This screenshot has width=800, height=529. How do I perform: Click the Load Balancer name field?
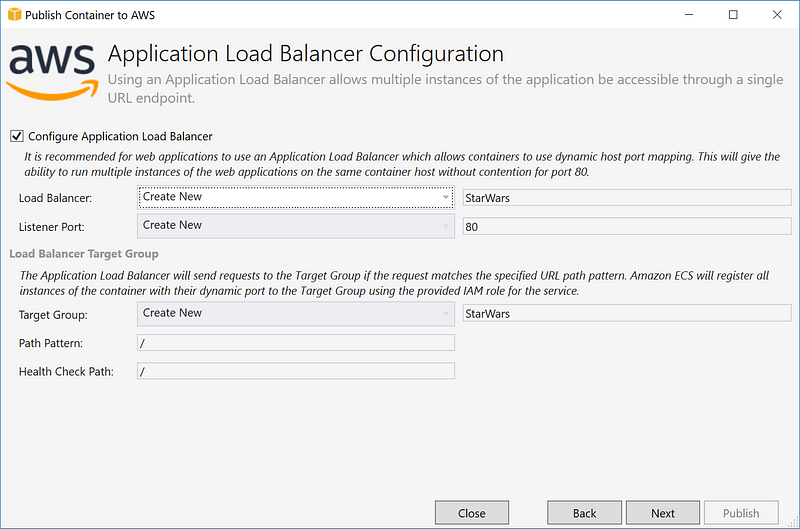pyautogui.click(x=626, y=198)
